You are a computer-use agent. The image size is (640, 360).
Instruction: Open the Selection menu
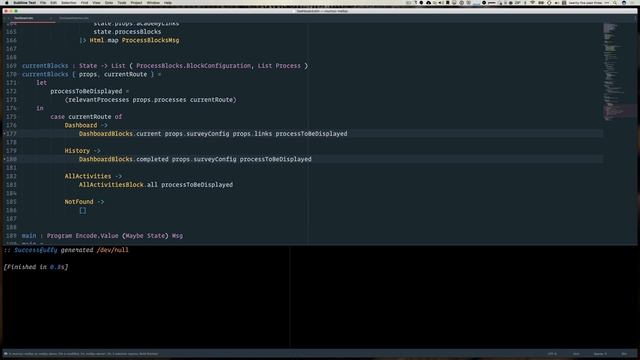[x=69, y=2]
